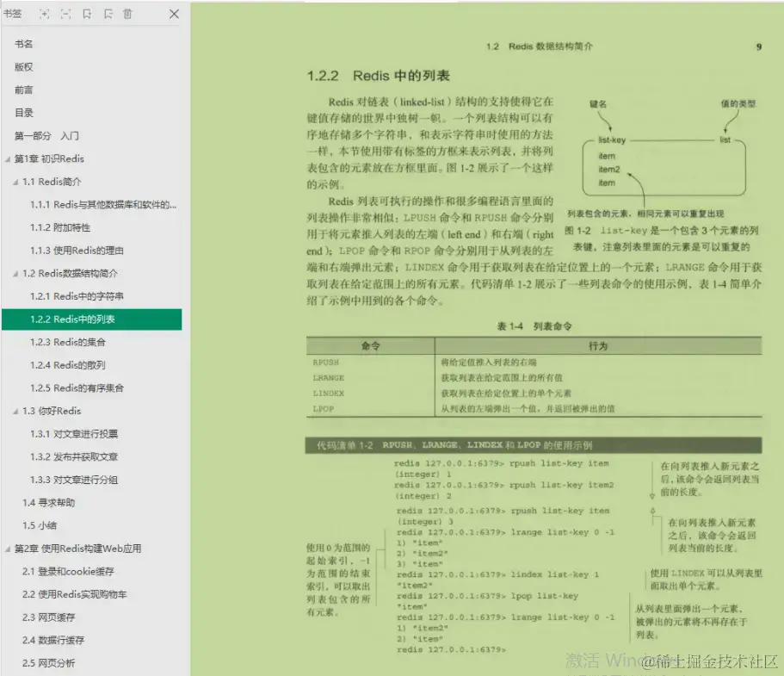Open the 1.4 寻求帮助 bookmark
Viewport: 784px width, 676px height.
pos(48,503)
